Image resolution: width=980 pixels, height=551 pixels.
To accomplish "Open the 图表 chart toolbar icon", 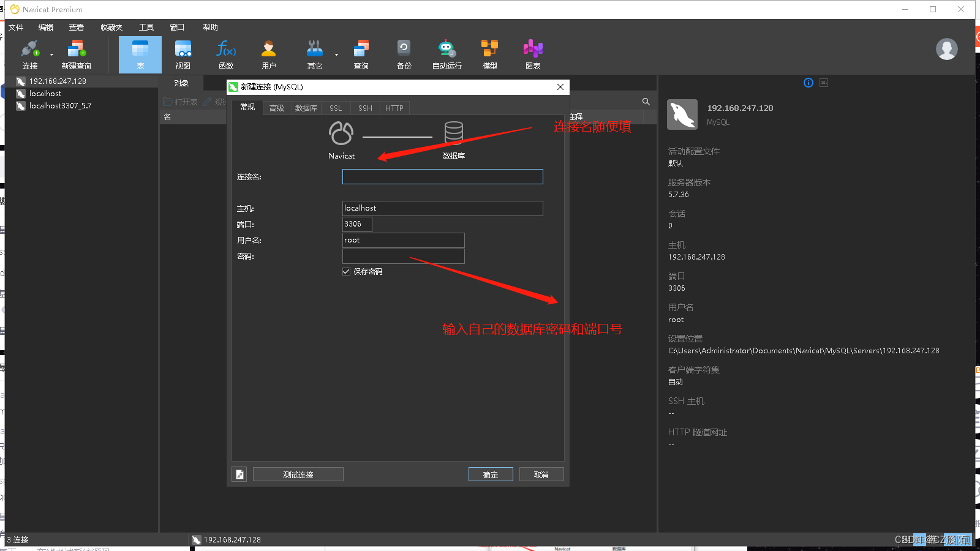I will (533, 54).
